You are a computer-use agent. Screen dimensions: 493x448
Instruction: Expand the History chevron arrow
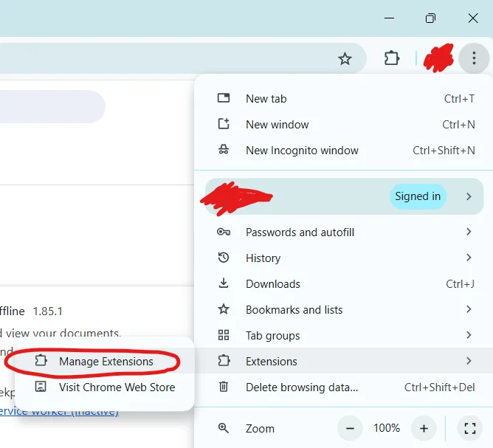469,258
